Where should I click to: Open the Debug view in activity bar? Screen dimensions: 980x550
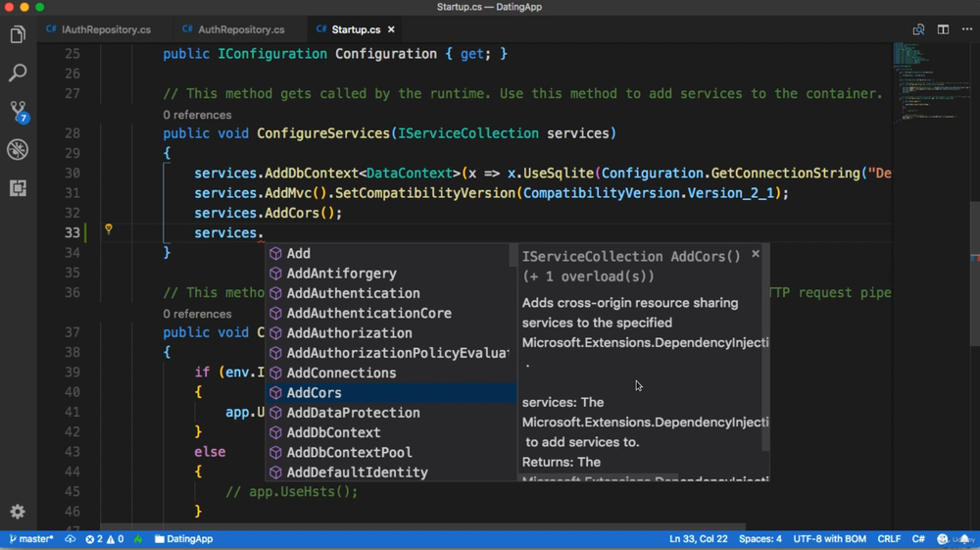18,149
